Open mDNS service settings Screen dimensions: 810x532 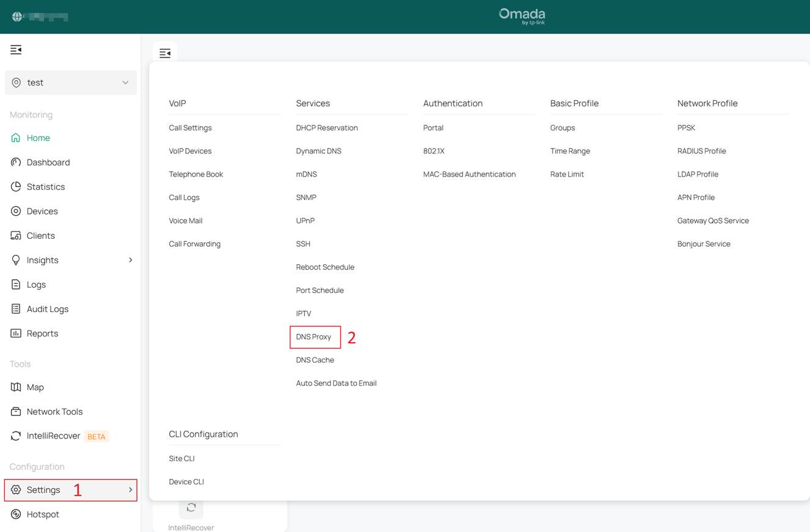click(306, 174)
